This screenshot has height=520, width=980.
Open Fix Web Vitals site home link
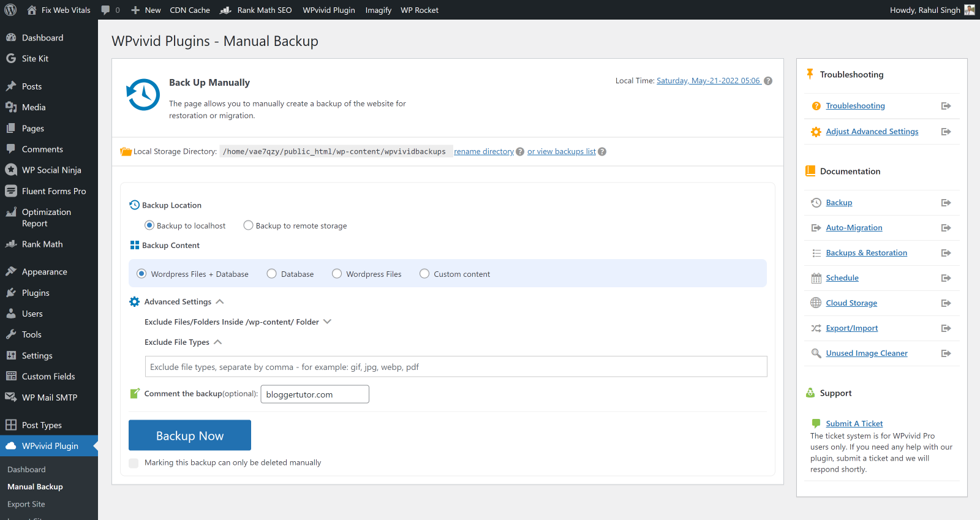[58, 10]
